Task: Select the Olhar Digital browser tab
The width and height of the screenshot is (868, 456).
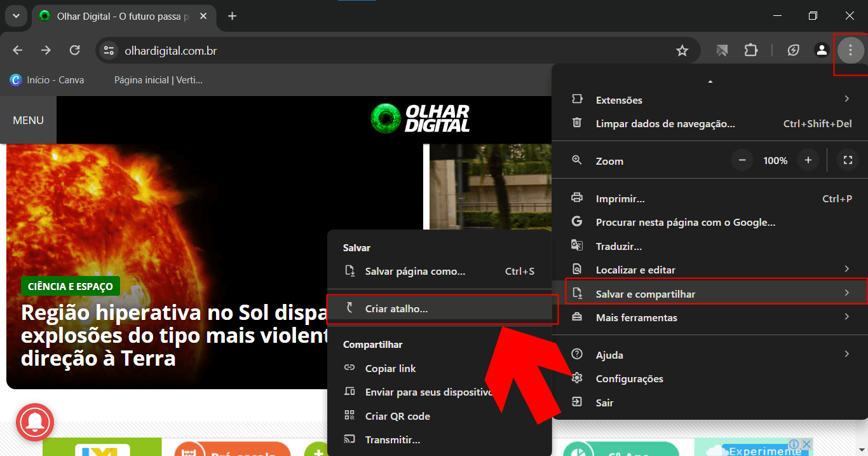Action: (x=124, y=16)
